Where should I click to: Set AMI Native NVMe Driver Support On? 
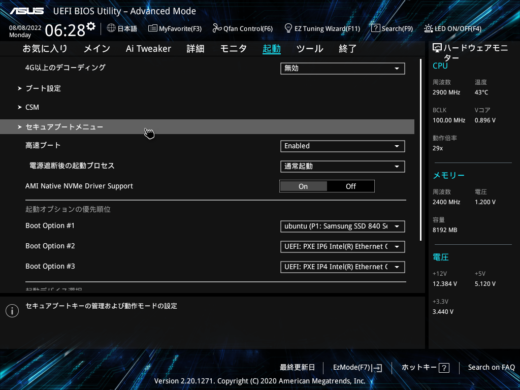click(303, 186)
